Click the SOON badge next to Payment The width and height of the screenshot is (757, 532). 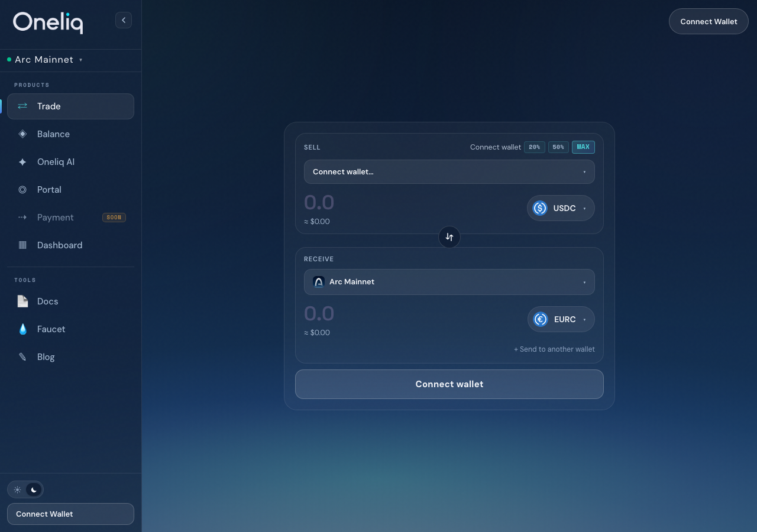[x=114, y=218]
